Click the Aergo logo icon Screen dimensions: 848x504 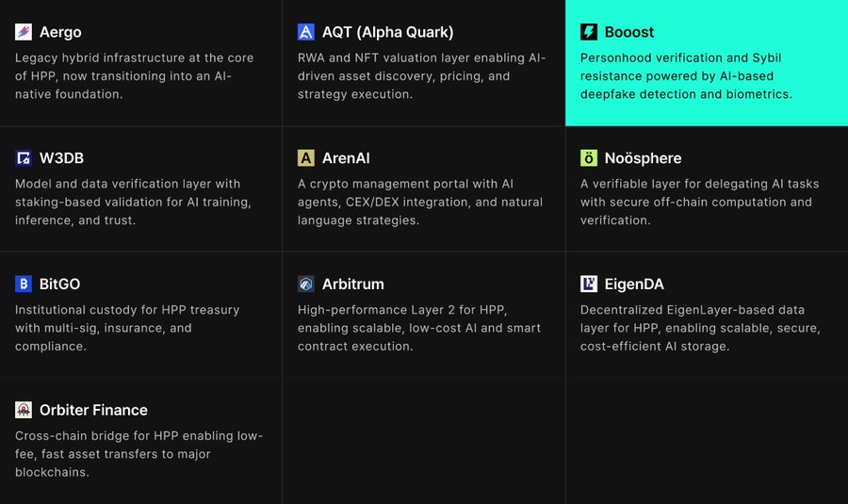click(24, 32)
